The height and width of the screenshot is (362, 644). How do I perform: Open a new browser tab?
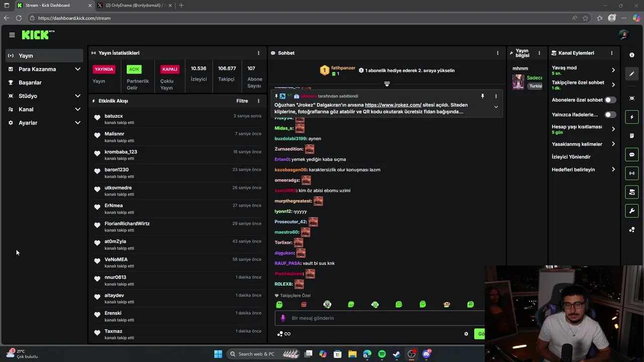(x=181, y=5)
